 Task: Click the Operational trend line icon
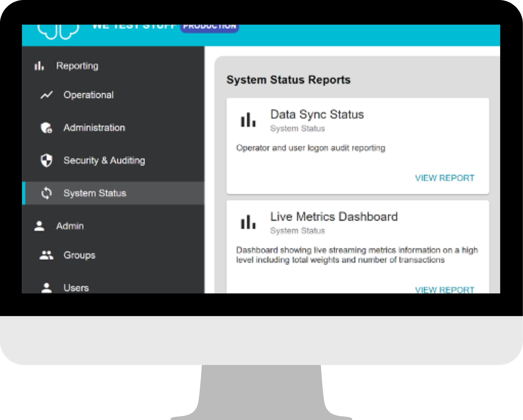tap(46, 95)
